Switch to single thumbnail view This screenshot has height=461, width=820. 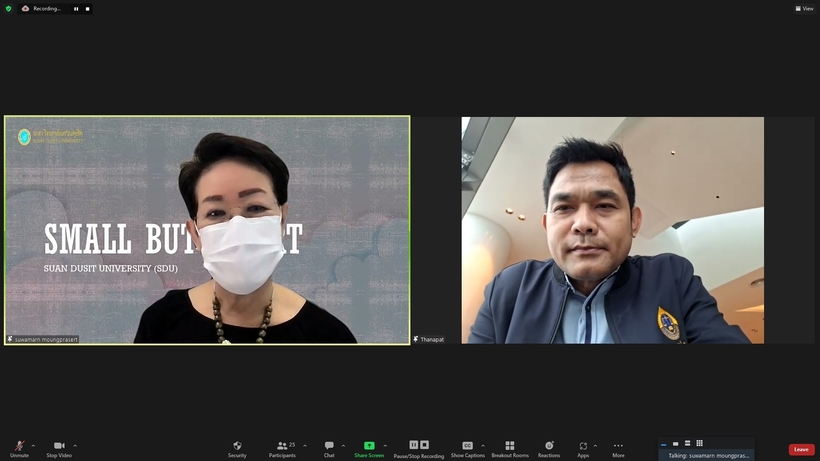point(676,444)
